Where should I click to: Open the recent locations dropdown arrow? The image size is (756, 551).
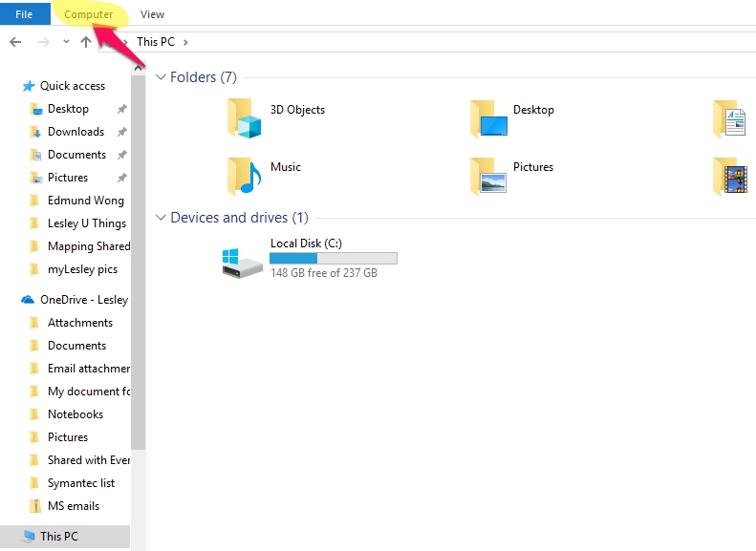(x=66, y=42)
